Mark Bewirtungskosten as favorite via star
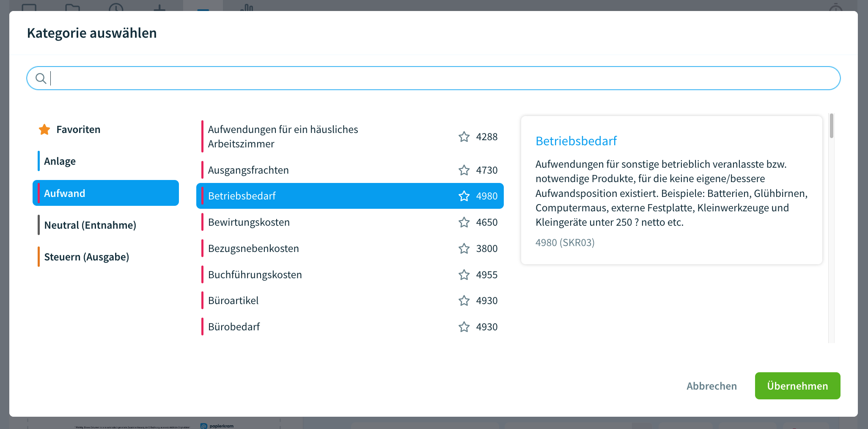 464,222
